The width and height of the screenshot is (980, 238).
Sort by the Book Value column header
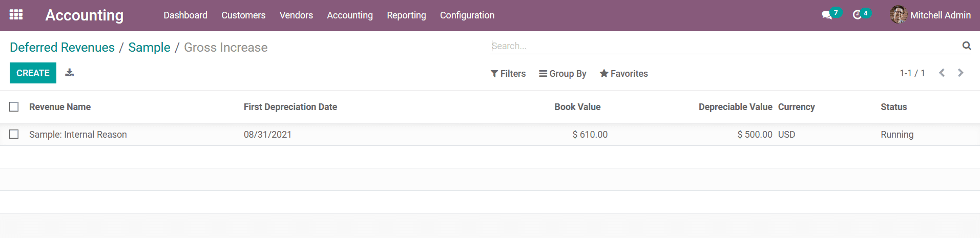577,106
